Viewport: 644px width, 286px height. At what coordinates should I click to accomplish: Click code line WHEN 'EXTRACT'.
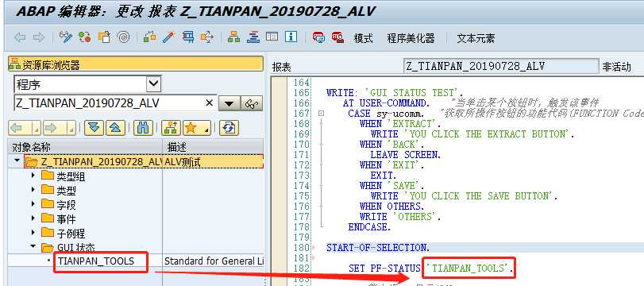click(400, 123)
